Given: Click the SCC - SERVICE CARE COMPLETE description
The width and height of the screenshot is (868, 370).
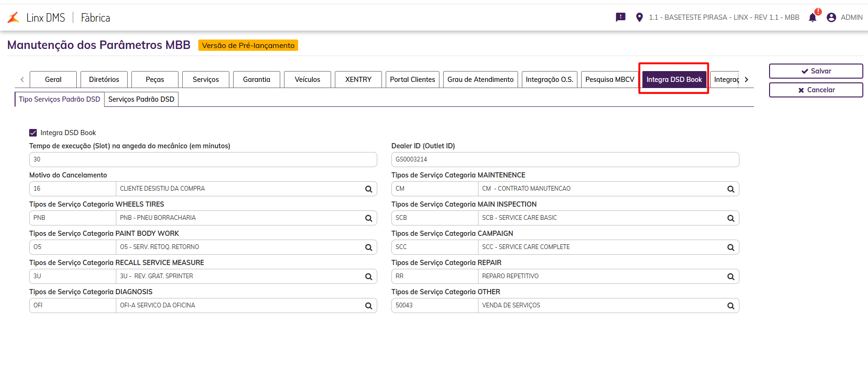Looking at the screenshot, I should click(526, 247).
